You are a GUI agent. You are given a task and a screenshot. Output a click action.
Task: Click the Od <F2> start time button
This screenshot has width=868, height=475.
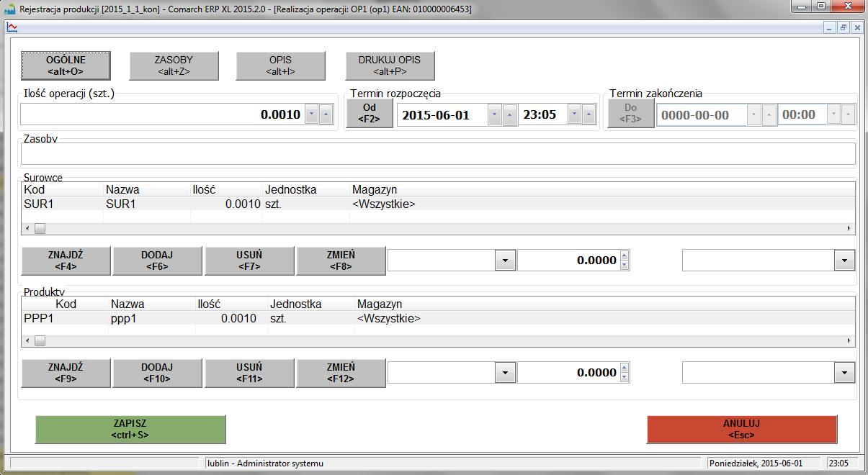pyautogui.click(x=369, y=114)
